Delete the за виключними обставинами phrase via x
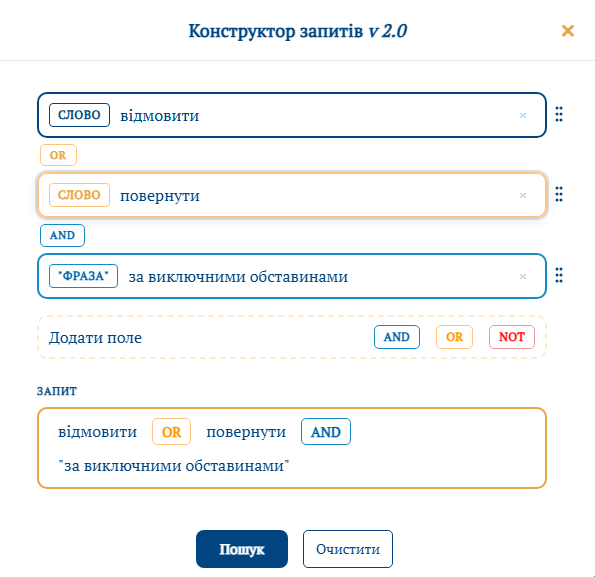This screenshot has width=595, height=577. pyautogui.click(x=523, y=277)
